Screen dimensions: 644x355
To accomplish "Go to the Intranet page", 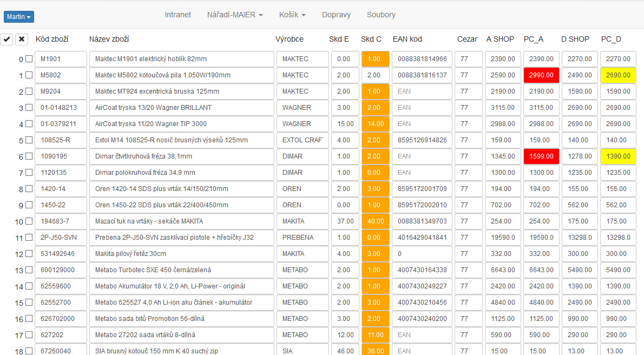I will [178, 15].
